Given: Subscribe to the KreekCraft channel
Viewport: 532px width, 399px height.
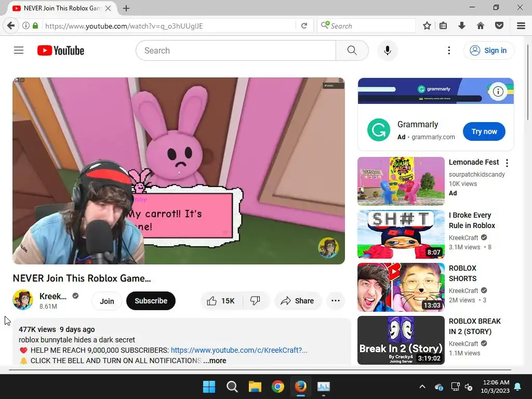Looking at the screenshot, I should tap(151, 301).
